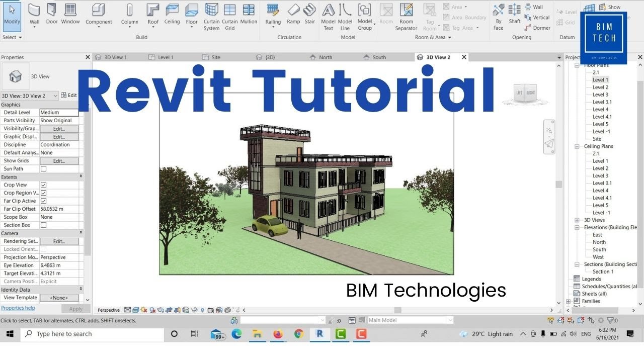Open the Main Model design options dropdown

pos(410,320)
